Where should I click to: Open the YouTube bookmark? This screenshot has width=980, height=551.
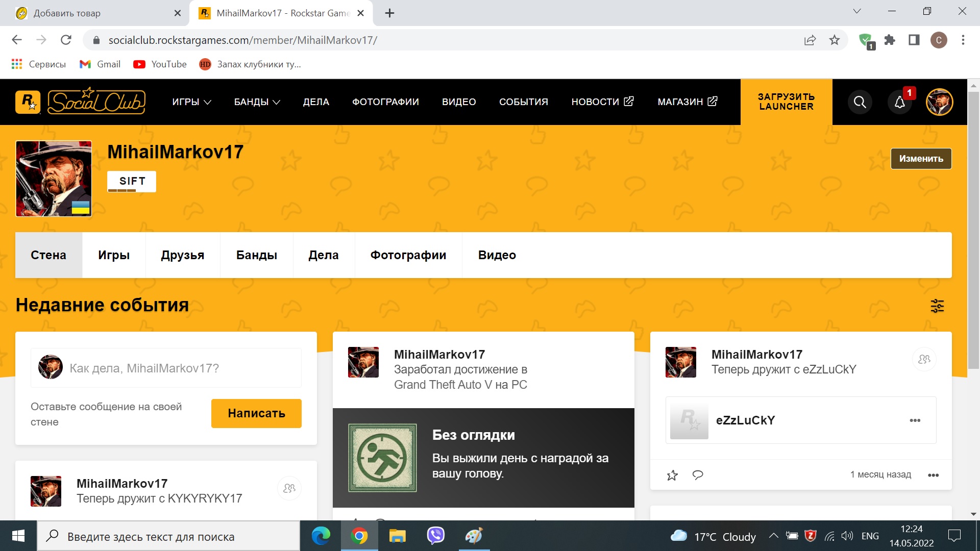(x=160, y=64)
